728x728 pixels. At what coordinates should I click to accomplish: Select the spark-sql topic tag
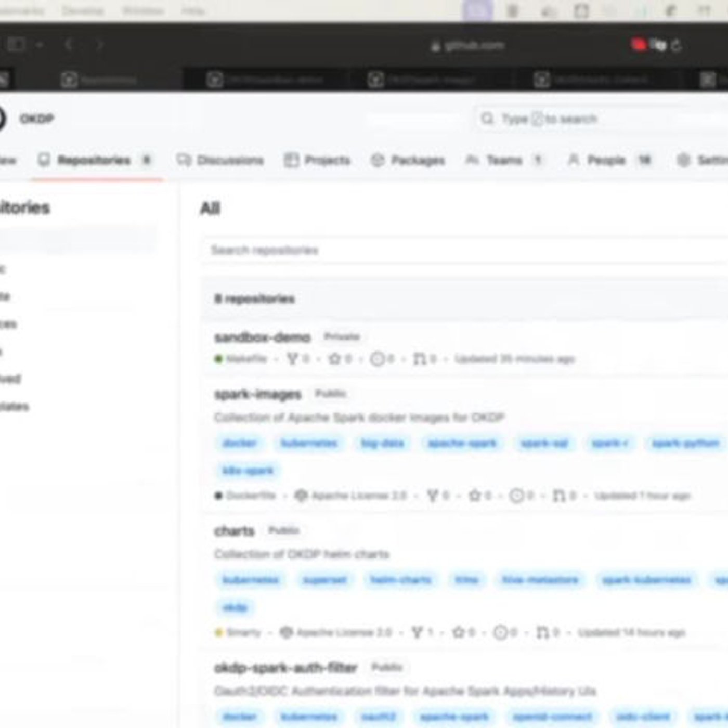(544, 443)
